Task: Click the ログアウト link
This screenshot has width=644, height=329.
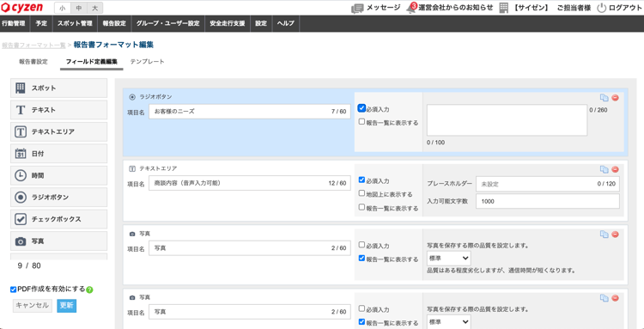Action: 625,8
